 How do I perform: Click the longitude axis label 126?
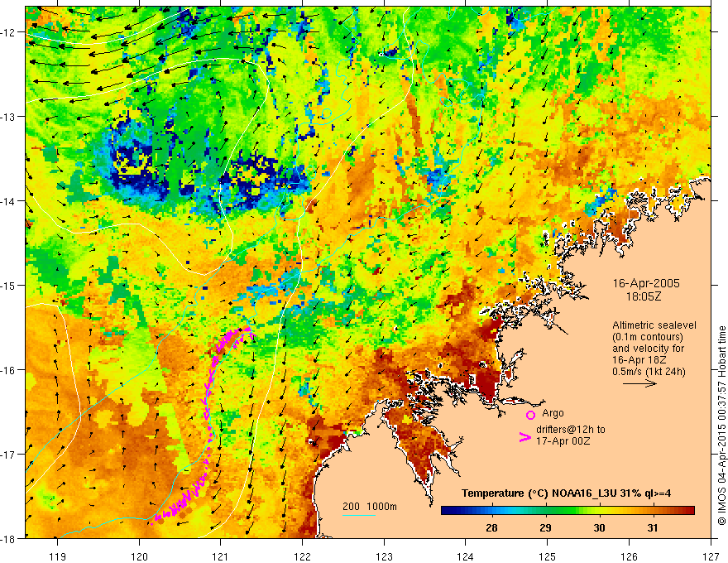[x=629, y=556]
